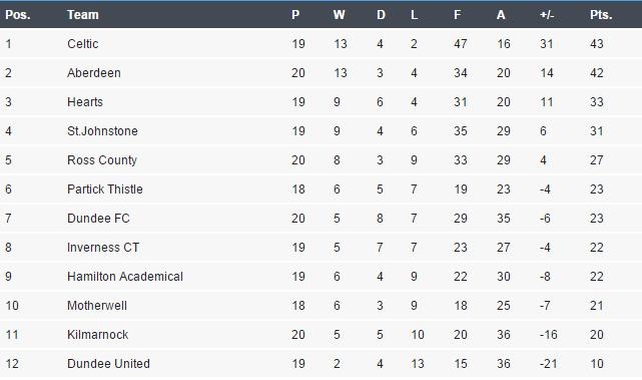Select Dundee United team name
The image size is (642, 380).
pyautogui.click(x=109, y=364)
